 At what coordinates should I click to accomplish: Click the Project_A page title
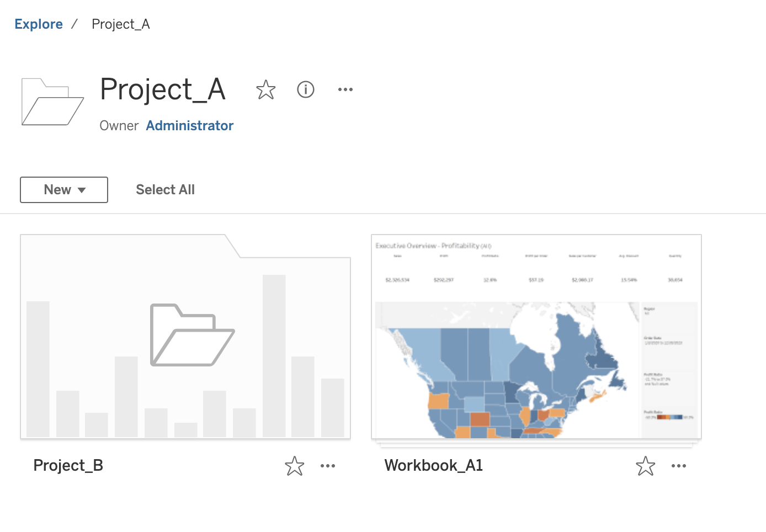click(163, 89)
